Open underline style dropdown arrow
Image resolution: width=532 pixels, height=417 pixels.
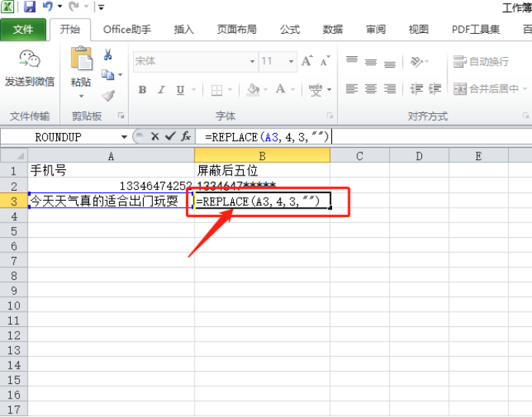tap(194, 90)
